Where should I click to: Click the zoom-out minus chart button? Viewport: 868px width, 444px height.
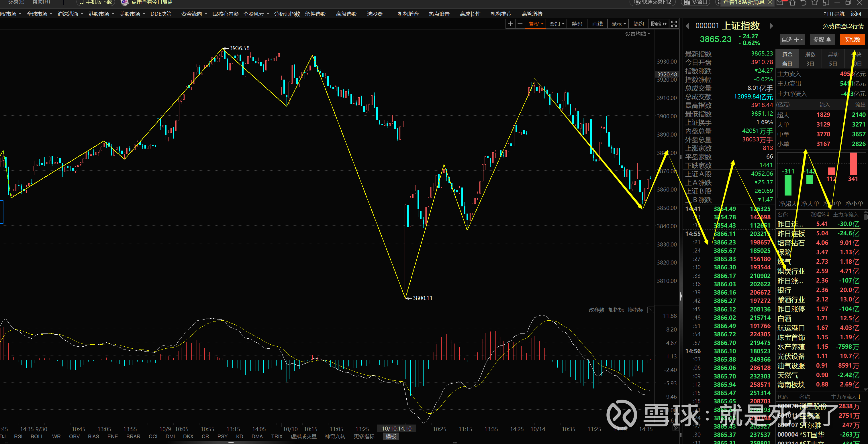pos(520,24)
